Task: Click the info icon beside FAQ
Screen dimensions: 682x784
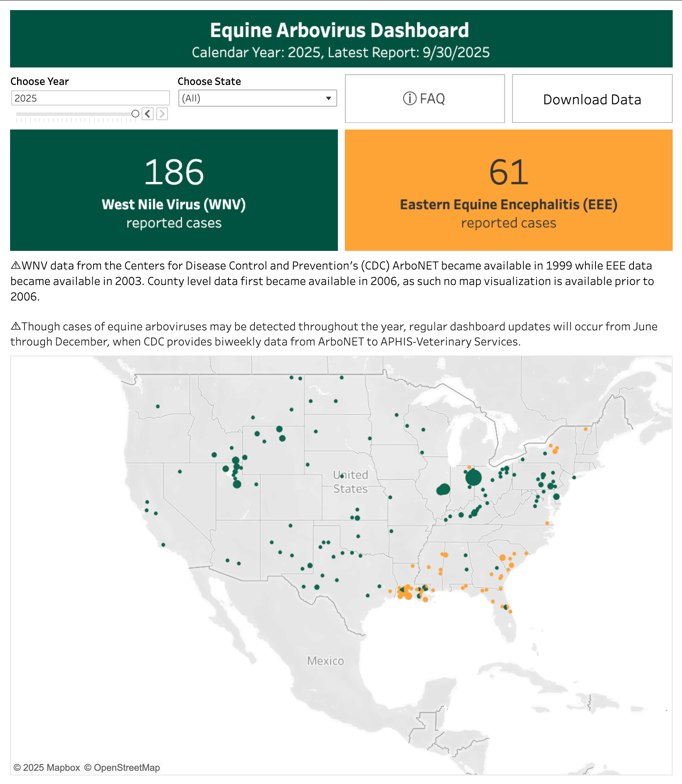Action: tap(410, 99)
